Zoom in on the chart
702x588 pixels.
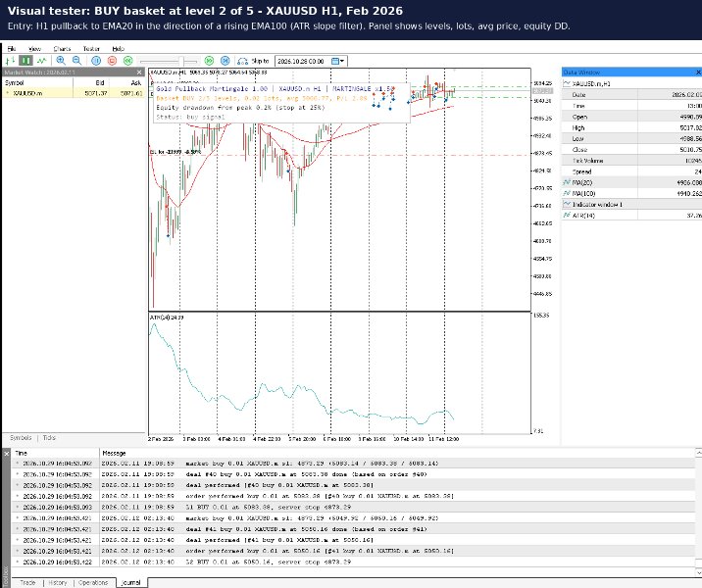(61, 61)
